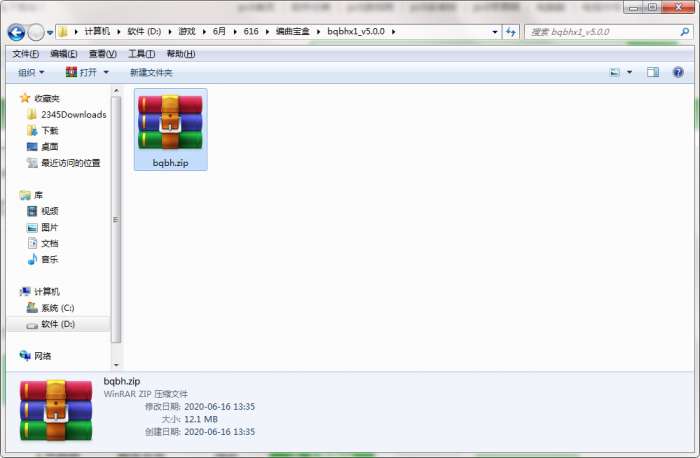Open the 图片 library

click(43, 227)
